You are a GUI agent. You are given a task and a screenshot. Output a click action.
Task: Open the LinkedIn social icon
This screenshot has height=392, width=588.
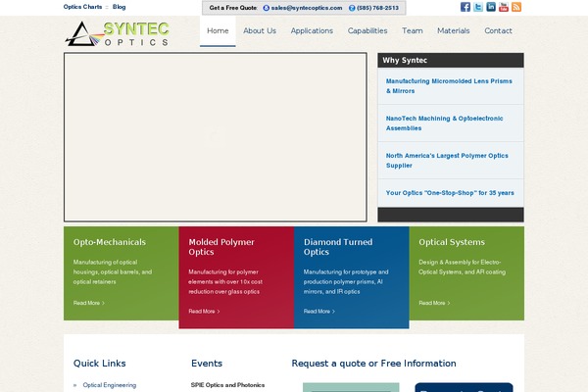pyautogui.click(x=491, y=7)
